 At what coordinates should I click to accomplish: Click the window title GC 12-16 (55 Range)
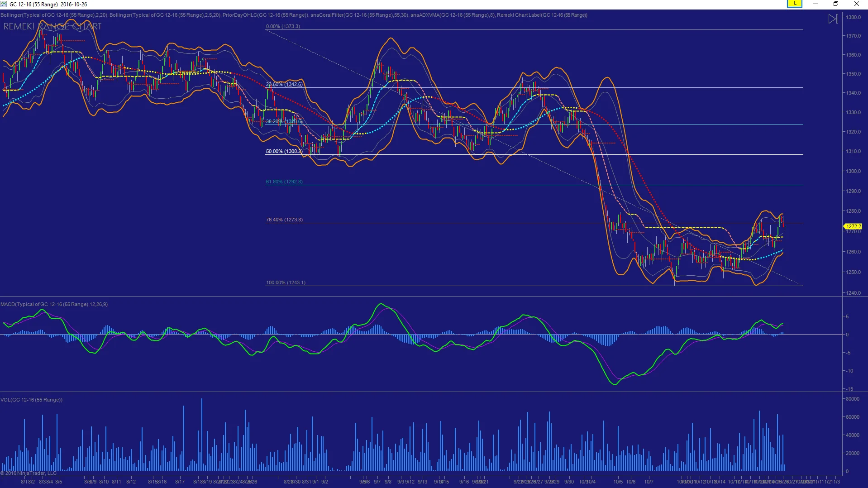tap(33, 4)
